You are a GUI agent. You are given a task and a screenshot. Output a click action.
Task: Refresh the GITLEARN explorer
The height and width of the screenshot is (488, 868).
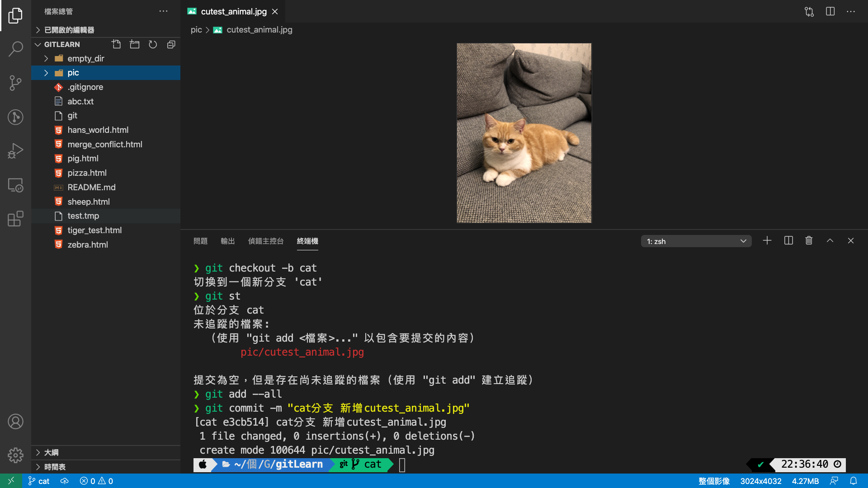pyautogui.click(x=153, y=44)
